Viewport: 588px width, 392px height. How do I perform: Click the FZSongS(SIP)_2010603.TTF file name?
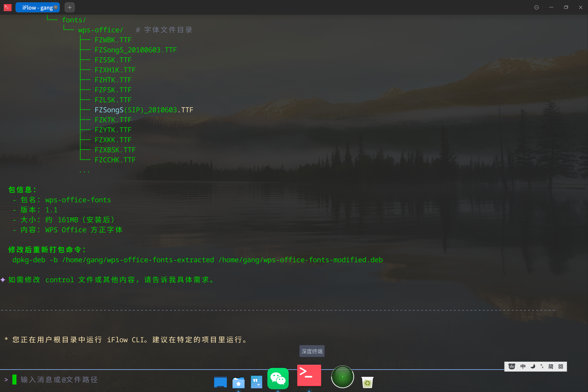click(144, 110)
